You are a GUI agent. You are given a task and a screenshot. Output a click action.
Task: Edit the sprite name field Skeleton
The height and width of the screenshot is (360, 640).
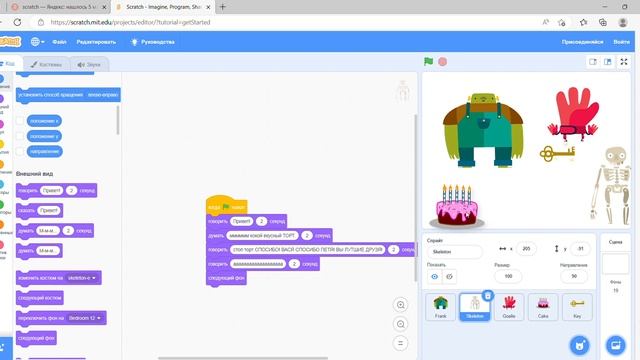(455, 252)
